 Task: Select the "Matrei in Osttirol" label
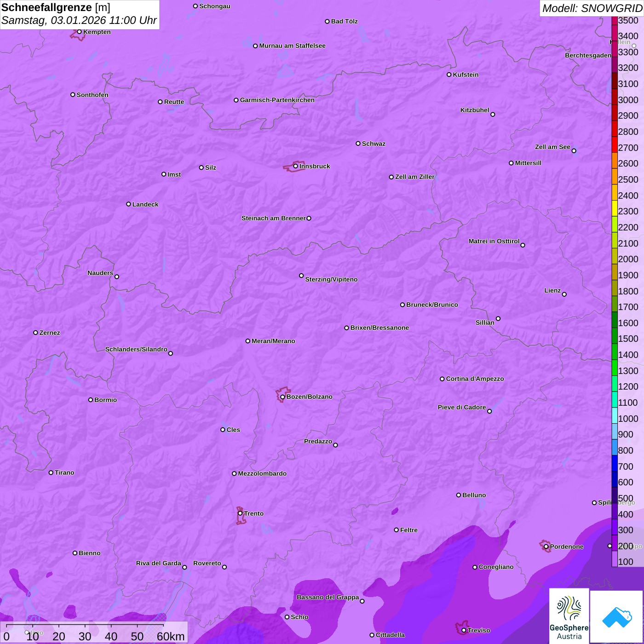click(494, 241)
